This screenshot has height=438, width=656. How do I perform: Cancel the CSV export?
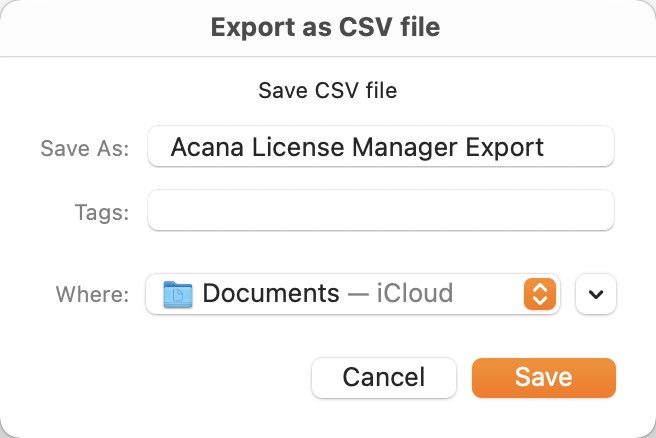click(x=384, y=377)
